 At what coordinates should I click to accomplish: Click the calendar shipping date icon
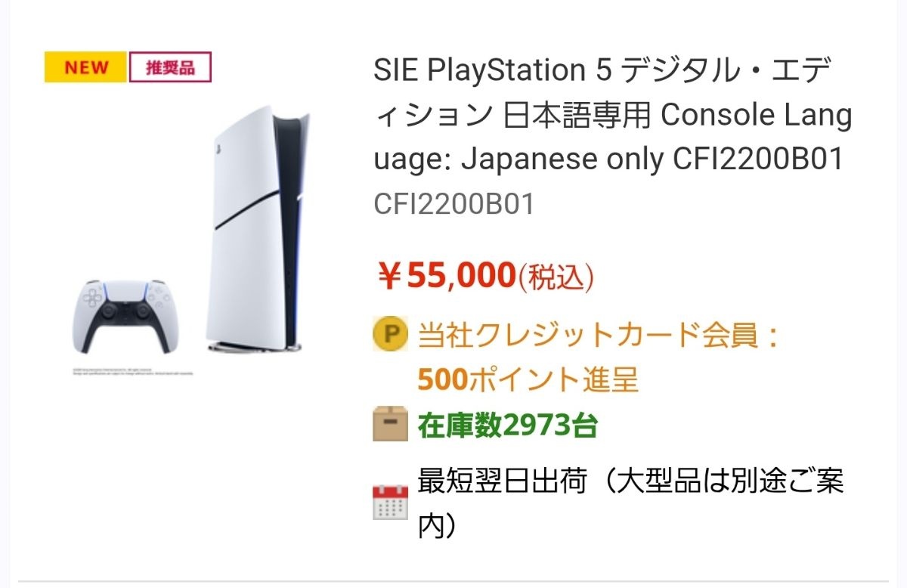pyautogui.click(x=390, y=502)
